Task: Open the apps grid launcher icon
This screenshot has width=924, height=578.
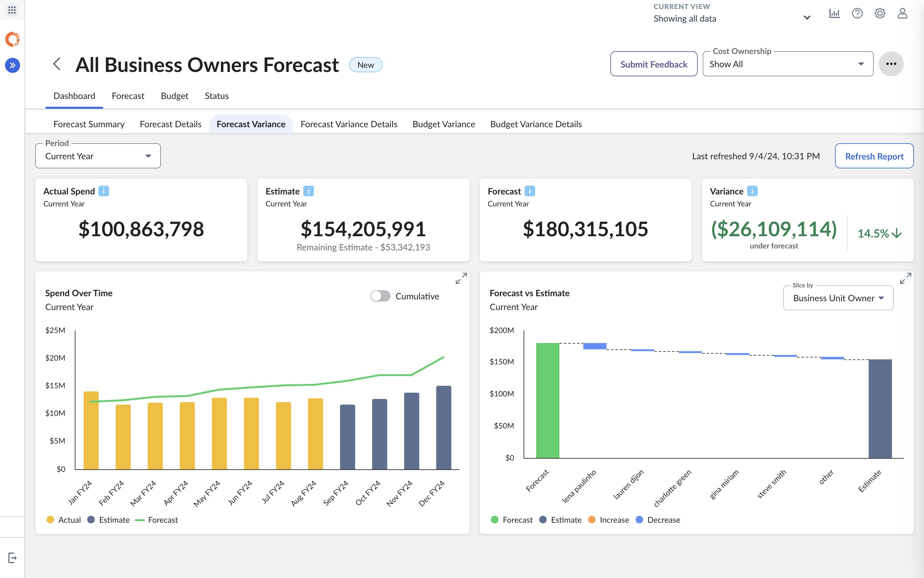Action: [x=12, y=9]
